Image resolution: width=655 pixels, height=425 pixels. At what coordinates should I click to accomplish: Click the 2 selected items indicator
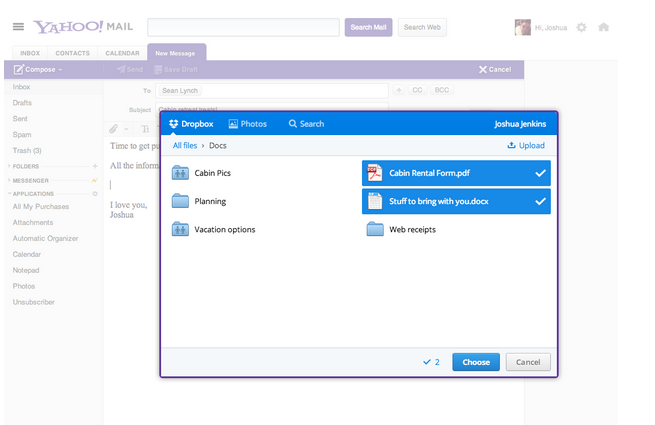[432, 362]
